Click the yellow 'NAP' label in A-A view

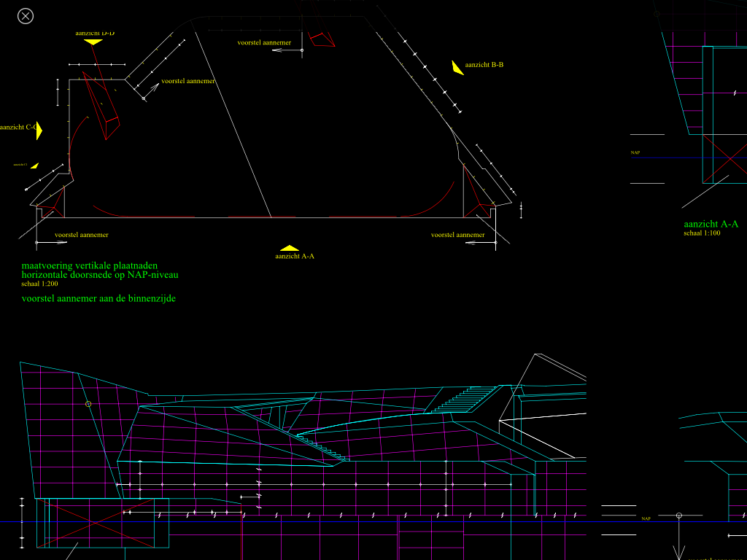click(x=635, y=152)
